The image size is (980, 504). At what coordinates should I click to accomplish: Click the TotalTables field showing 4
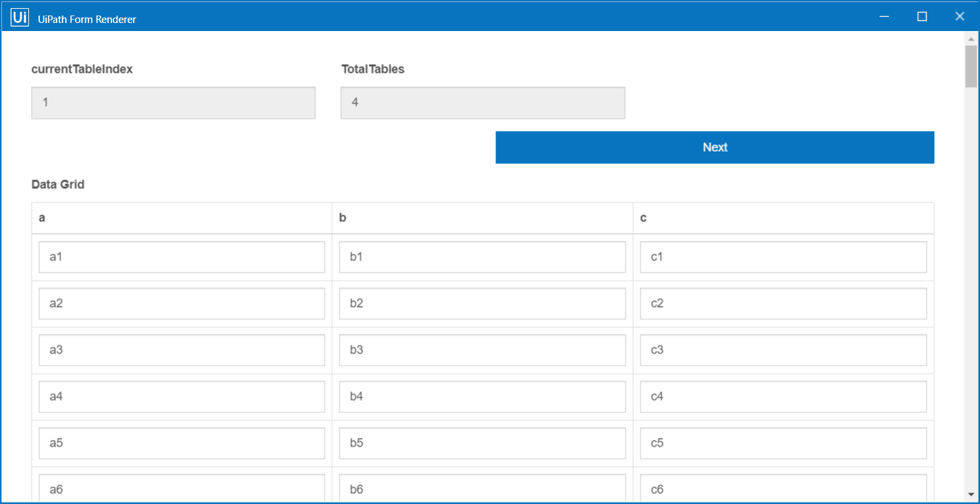pos(483,103)
